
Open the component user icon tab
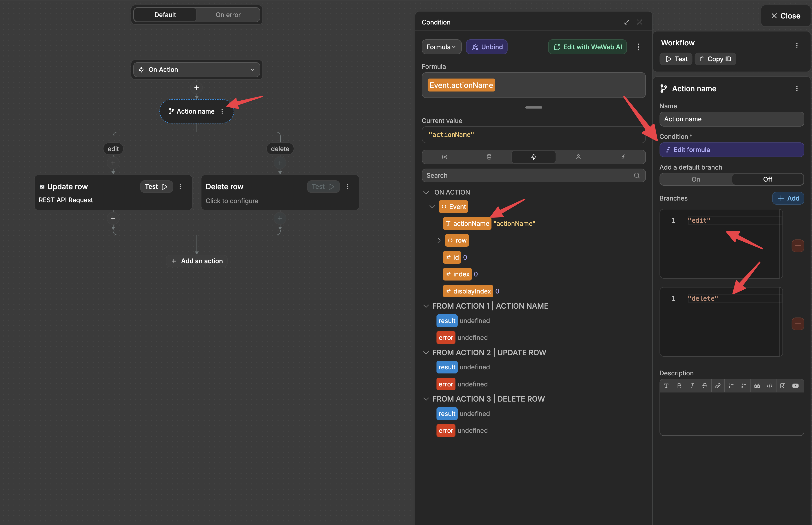578,157
